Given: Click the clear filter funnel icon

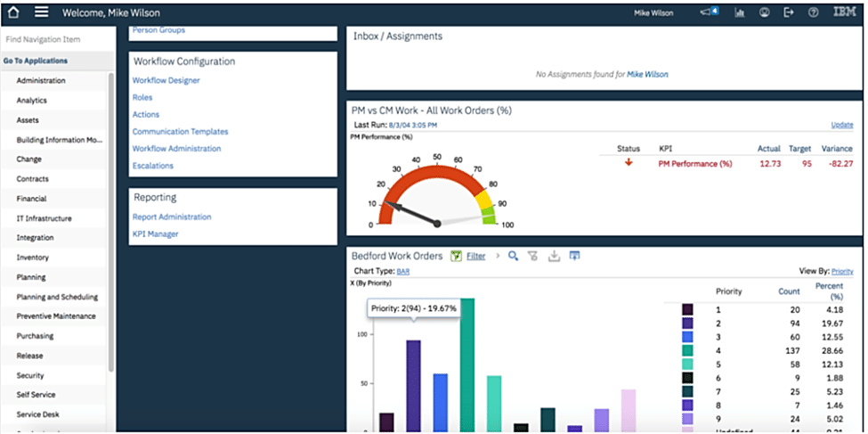Looking at the screenshot, I should point(533,256).
